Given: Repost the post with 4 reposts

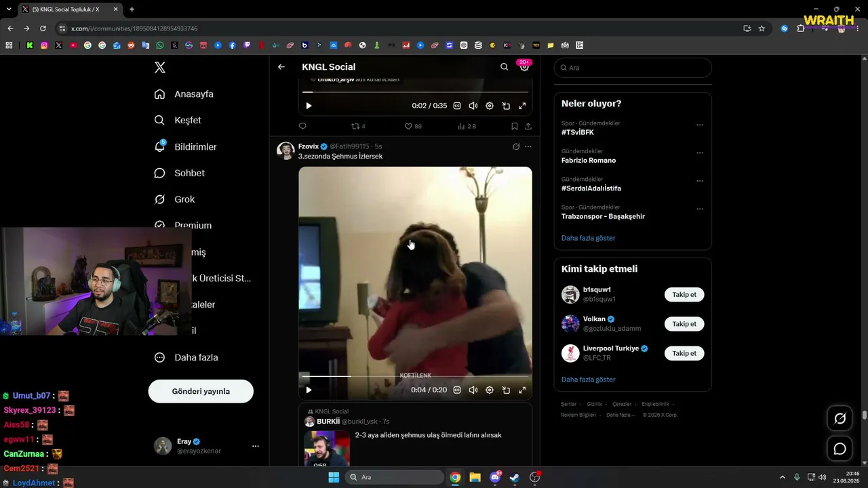Looking at the screenshot, I should (x=358, y=126).
